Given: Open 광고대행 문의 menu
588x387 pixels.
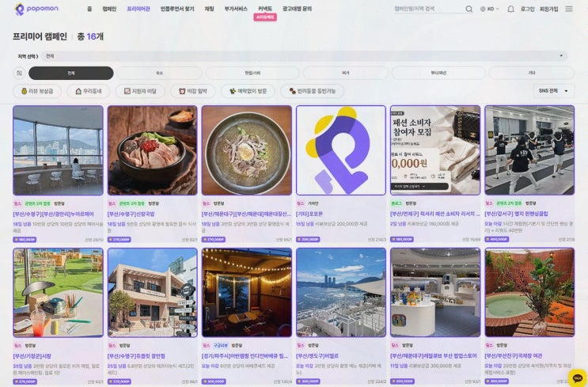Looking at the screenshot, I should pyautogui.click(x=297, y=9).
